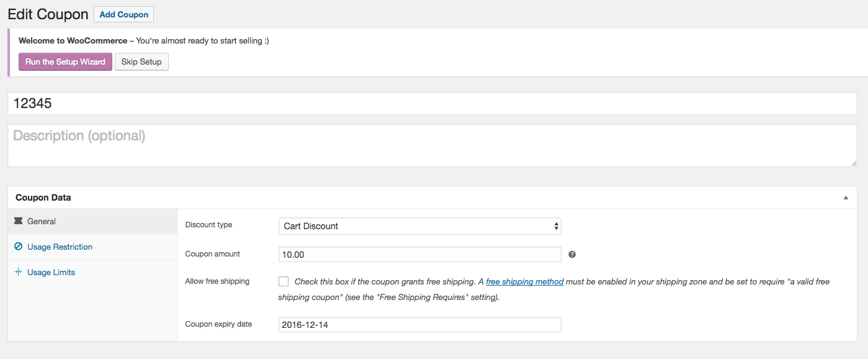Click the Coupon expiry date field
The image size is (868, 359).
[x=419, y=324]
